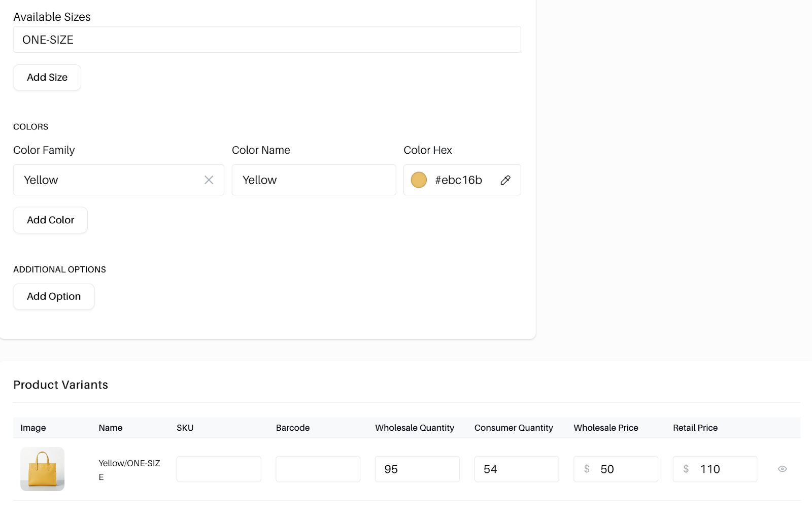The height and width of the screenshot is (518, 812).
Task: Toggle variant visibility eye icon
Action: pyautogui.click(x=782, y=469)
